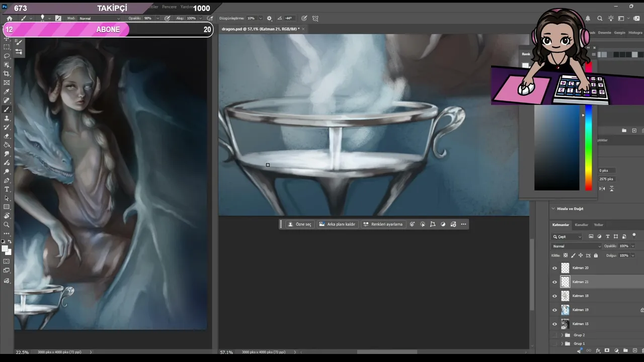Toggle Quick Mask mode
The width and height of the screenshot is (644, 362).
pos(7,261)
